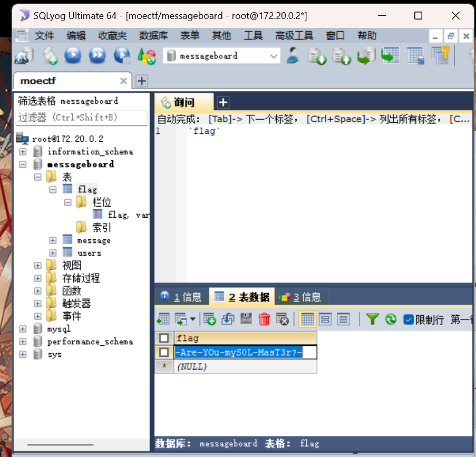Select the 索引 folder in the tree

pos(101,227)
